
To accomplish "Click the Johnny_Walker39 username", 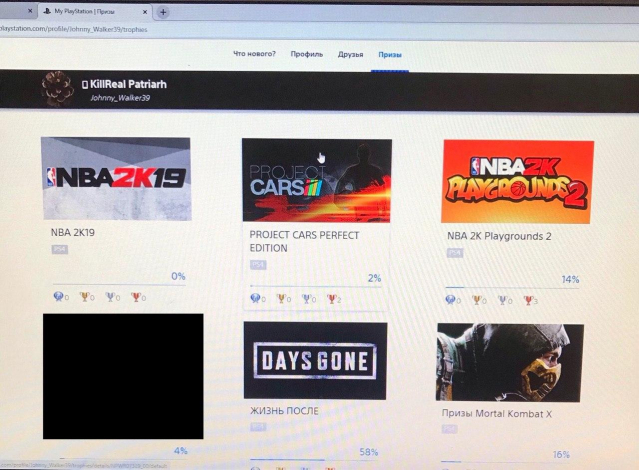I will tap(120, 98).
